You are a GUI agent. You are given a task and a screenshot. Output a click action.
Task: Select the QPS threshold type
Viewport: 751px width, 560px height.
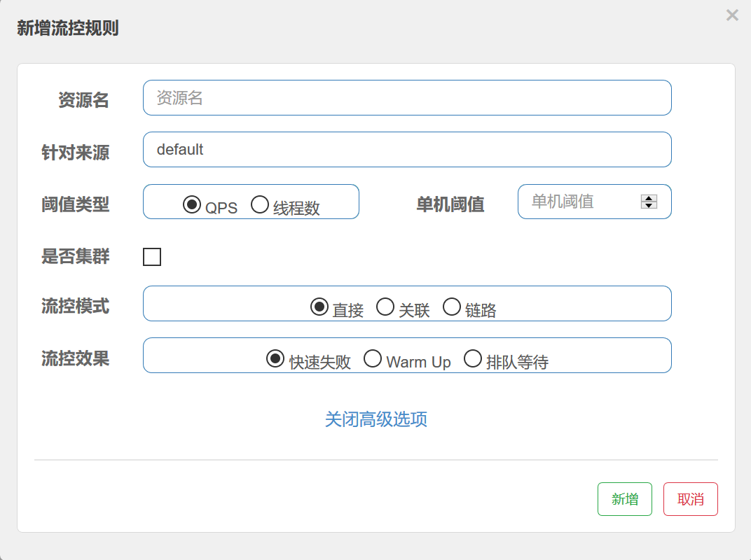[191, 202]
